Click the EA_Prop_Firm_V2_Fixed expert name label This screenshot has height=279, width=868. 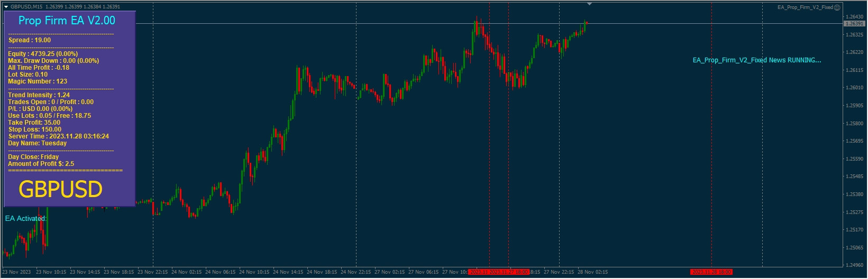coord(805,7)
